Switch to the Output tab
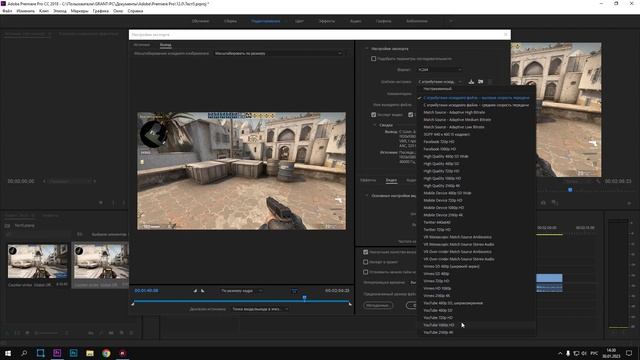 pyautogui.click(x=165, y=44)
